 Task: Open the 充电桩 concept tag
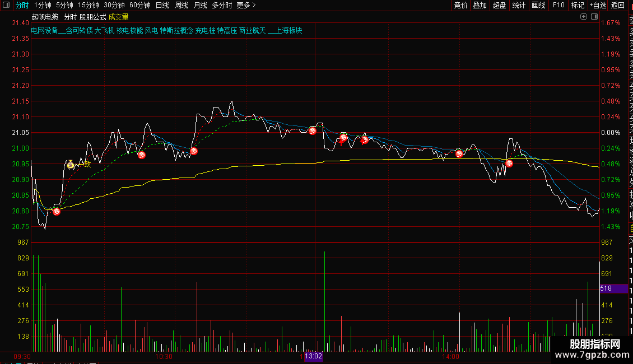206,30
